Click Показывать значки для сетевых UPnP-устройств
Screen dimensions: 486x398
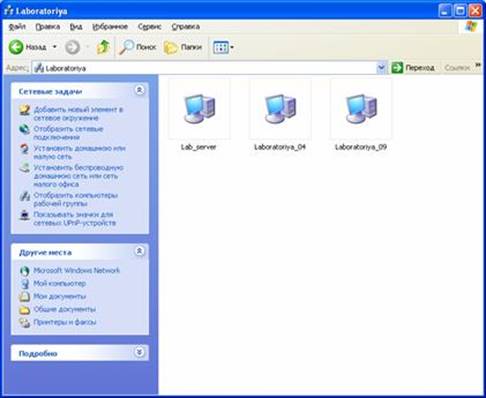[75, 219]
